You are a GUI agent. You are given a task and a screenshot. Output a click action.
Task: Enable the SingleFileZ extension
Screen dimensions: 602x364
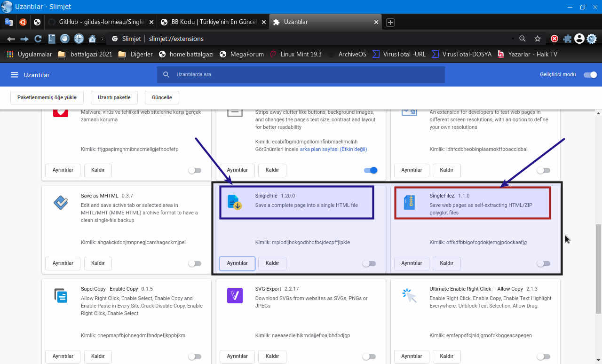coord(544,263)
